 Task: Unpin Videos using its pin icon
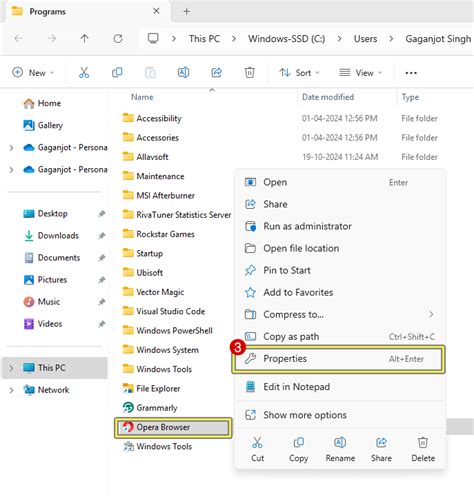102,324
